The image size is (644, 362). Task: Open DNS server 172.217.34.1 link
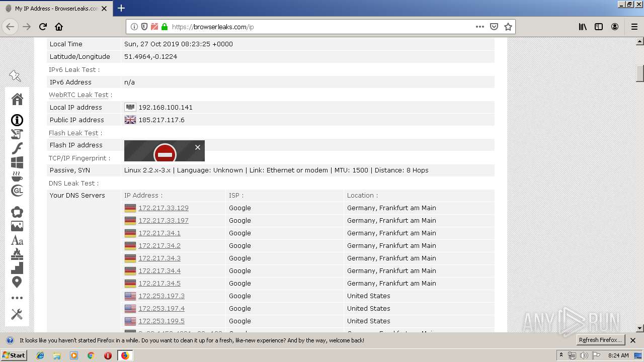pyautogui.click(x=159, y=233)
